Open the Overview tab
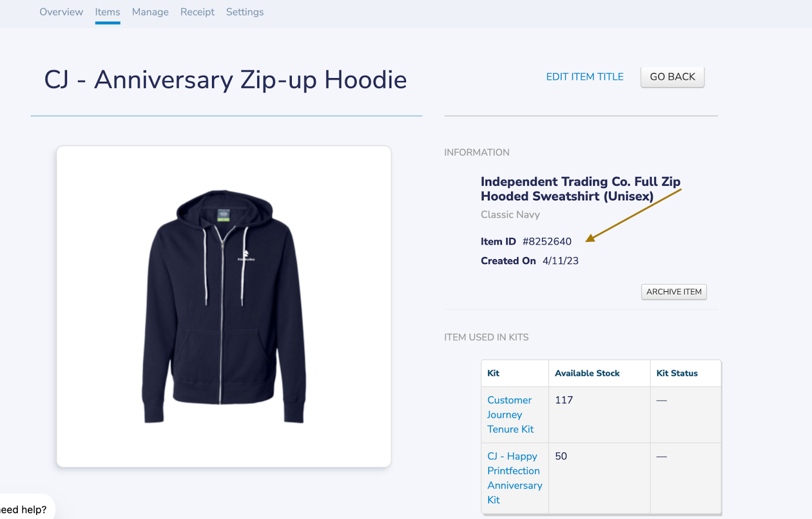 pos(61,12)
